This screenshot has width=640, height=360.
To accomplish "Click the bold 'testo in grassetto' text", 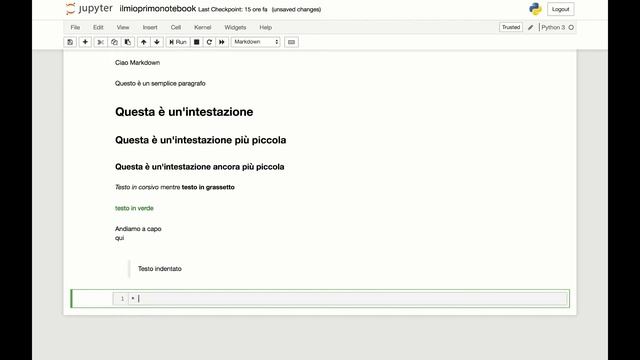I will [x=208, y=187].
